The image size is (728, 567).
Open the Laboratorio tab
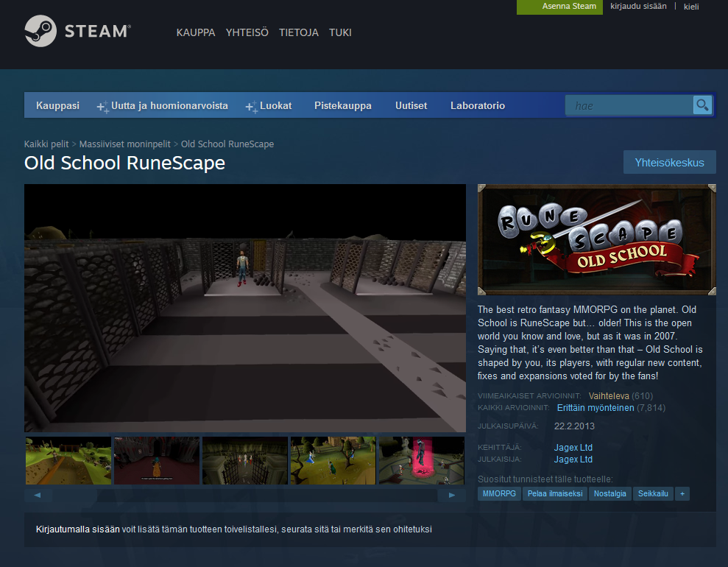click(x=477, y=105)
